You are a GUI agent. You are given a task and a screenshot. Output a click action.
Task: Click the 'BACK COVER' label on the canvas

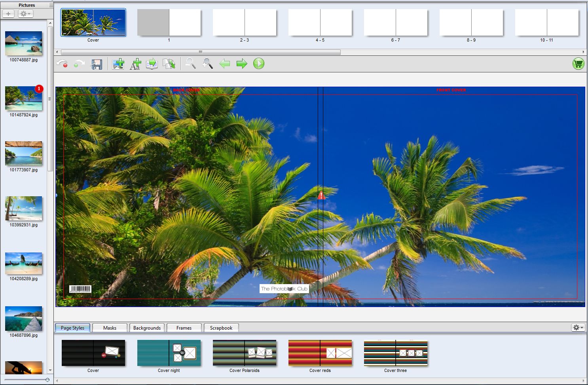pos(186,90)
